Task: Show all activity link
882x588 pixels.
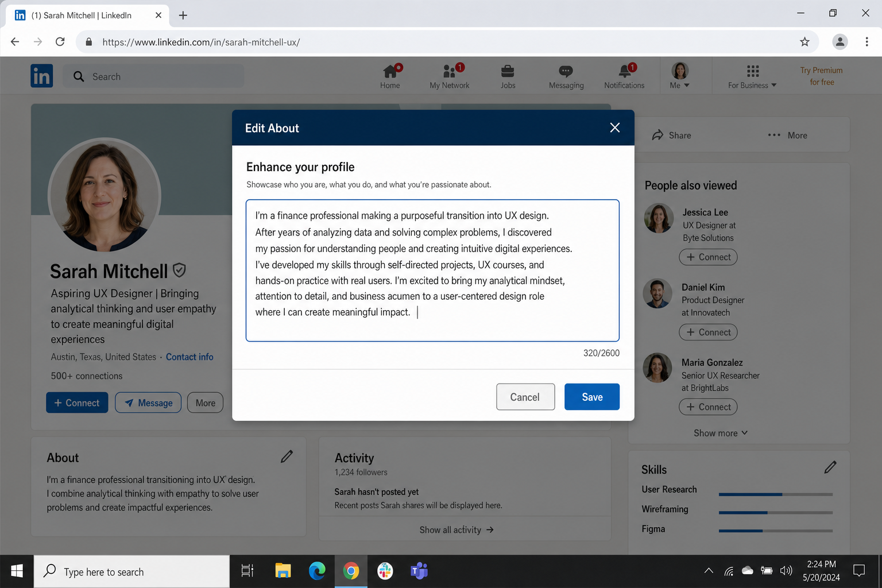Action: pos(457,530)
